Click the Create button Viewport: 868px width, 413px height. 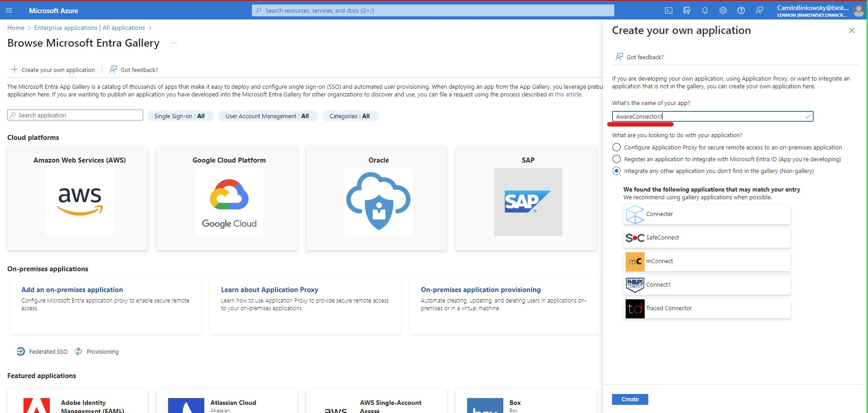629,399
